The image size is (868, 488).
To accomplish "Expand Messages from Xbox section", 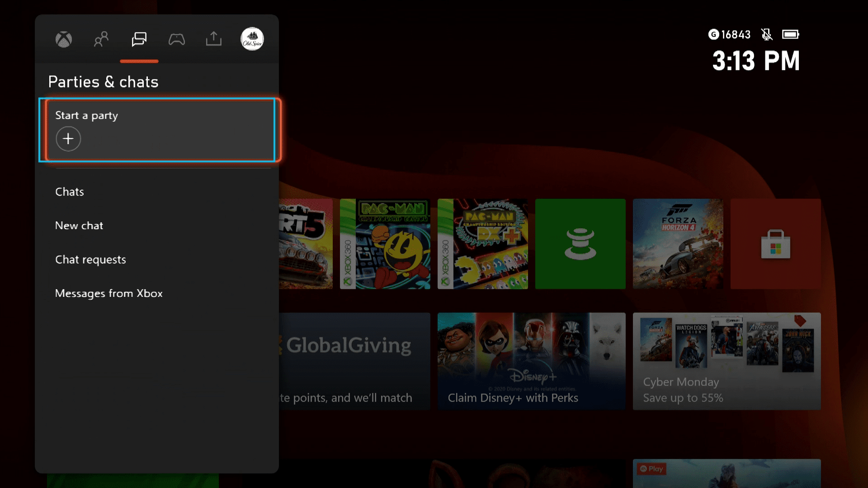I will [109, 293].
